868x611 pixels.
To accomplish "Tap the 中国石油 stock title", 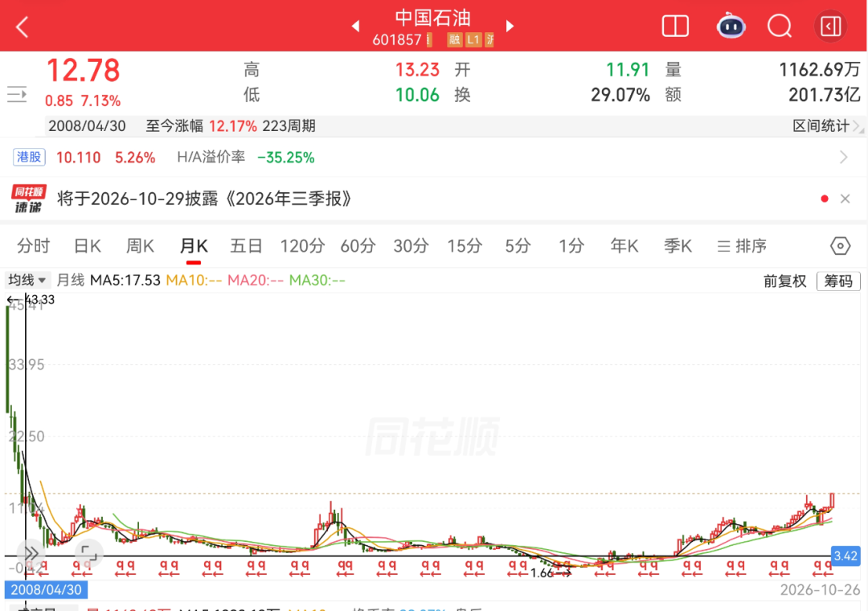I will tap(433, 18).
